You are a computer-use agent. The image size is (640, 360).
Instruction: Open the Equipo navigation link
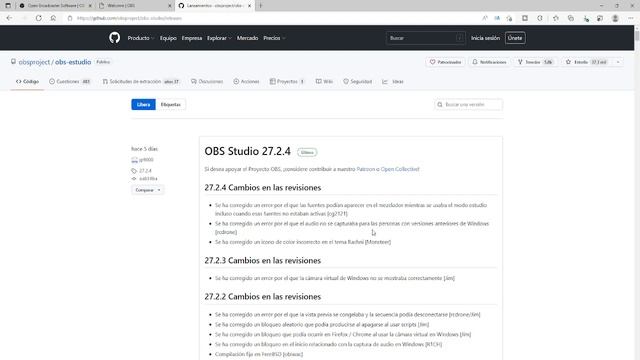(168, 38)
